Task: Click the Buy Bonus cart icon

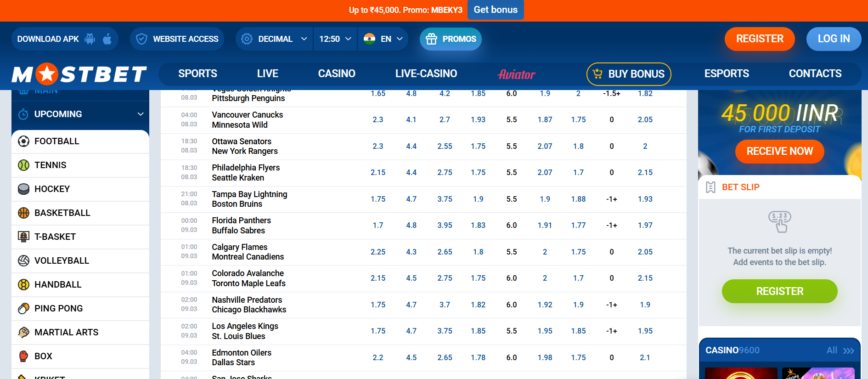Action: (x=597, y=74)
